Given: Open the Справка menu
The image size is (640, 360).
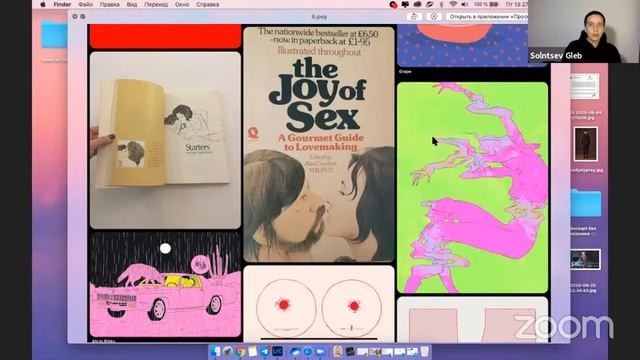Looking at the screenshot, I should (x=207, y=4).
